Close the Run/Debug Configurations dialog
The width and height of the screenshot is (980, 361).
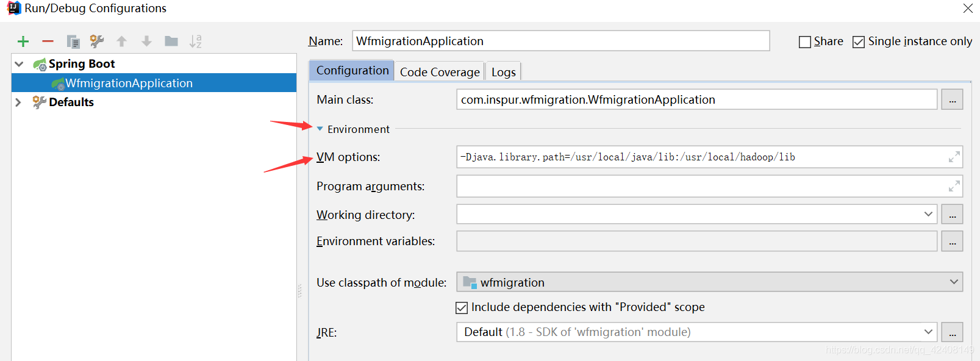(x=968, y=8)
